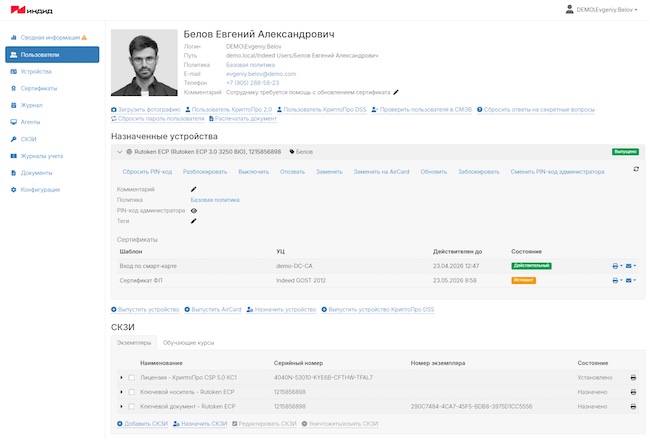
Task: Click the Белов tag label
Action: [x=301, y=152]
